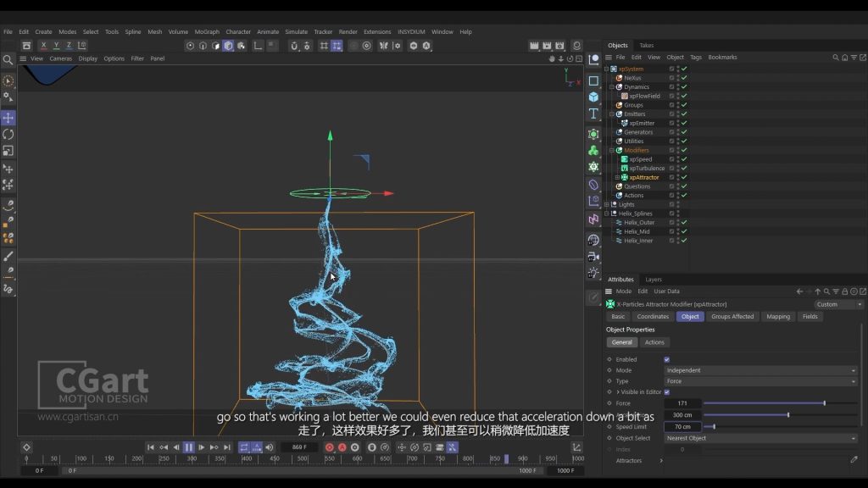Click the Speed Limit 70 cm field
Screen dimensions: 868x488
[682, 427]
